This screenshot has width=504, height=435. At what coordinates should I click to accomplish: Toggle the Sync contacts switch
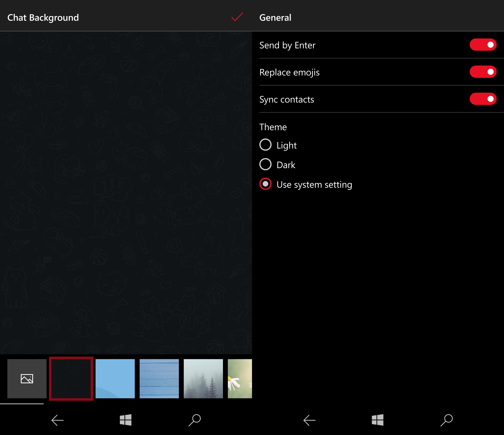[483, 99]
